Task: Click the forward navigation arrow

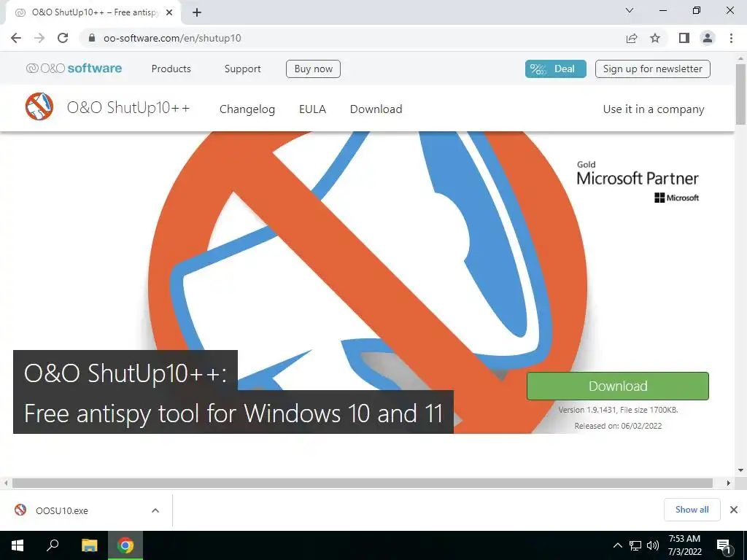Action: (39, 38)
